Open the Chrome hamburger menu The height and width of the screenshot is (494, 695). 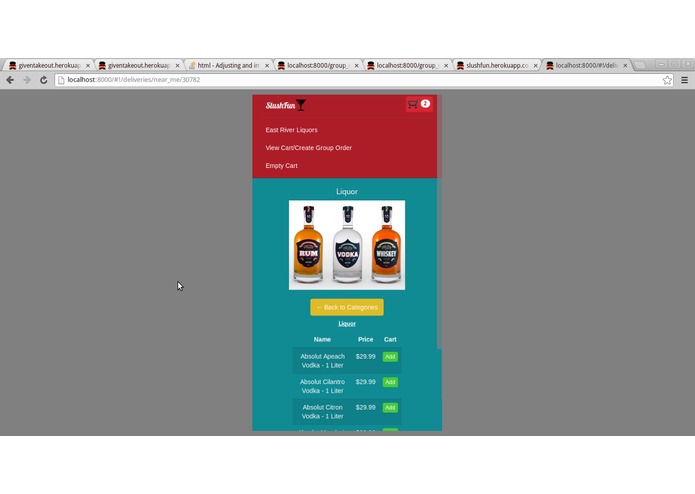[x=684, y=80]
